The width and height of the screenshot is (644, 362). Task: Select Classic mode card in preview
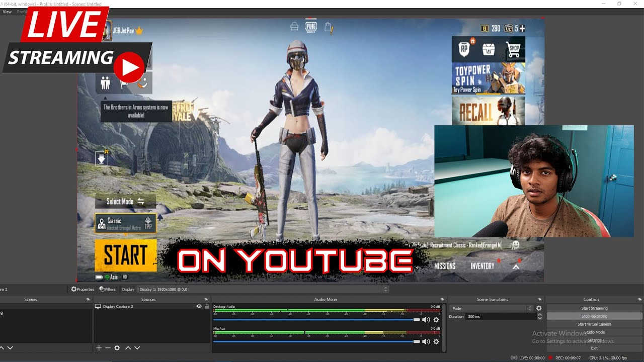(x=125, y=223)
